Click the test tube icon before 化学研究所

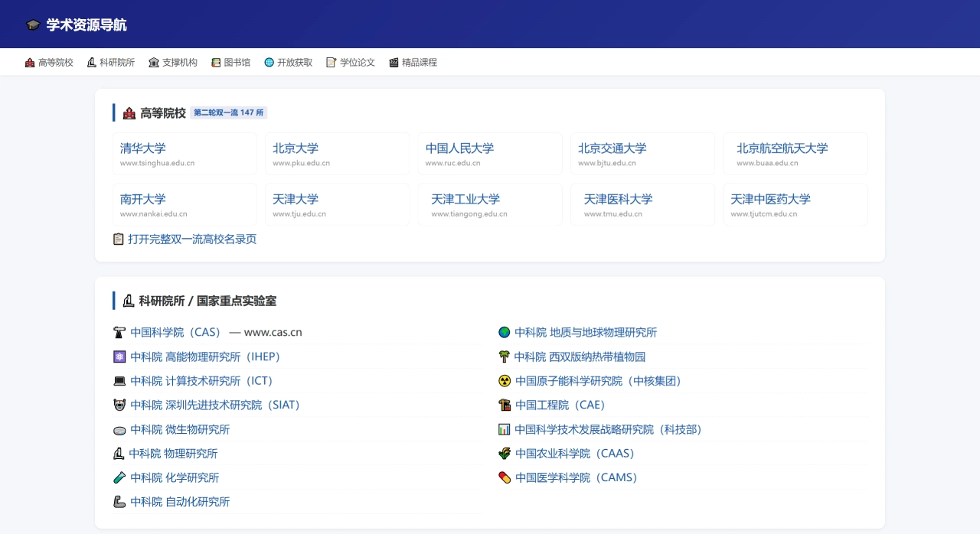(x=119, y=477)
